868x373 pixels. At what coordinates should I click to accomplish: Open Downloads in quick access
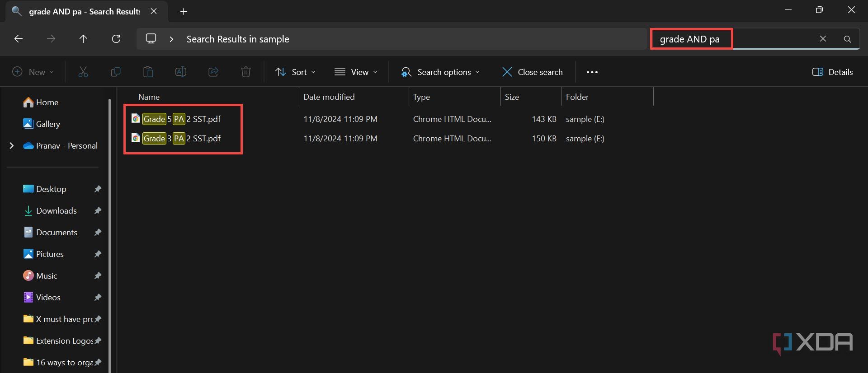[x=50, y=210]
